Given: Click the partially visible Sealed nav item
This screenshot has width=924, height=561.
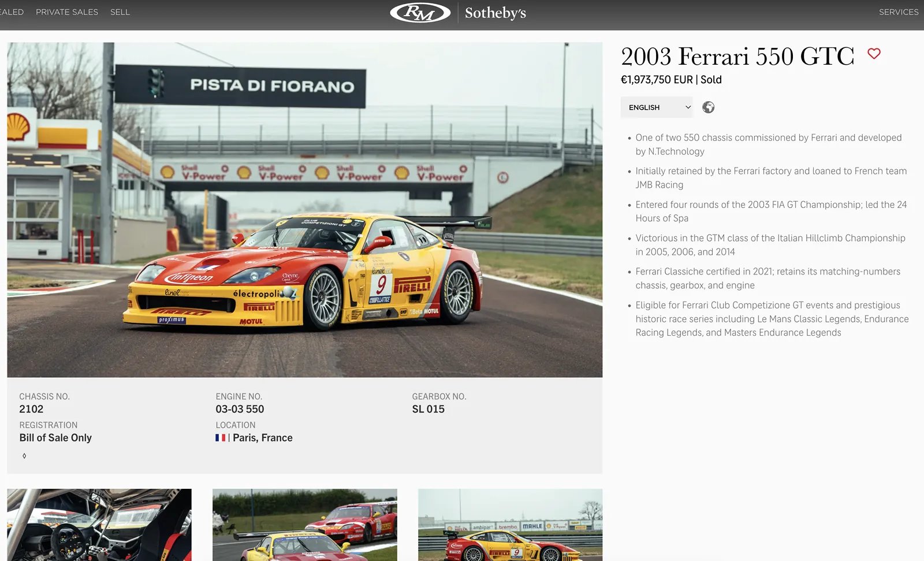Looking at the screenshot, I should point(12,12).
